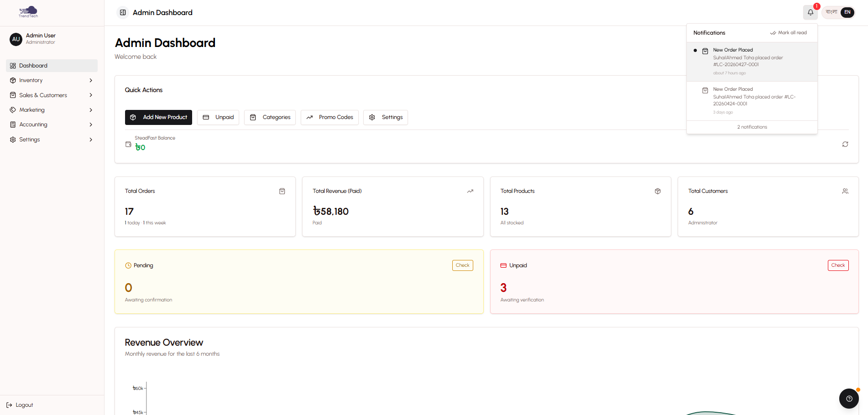Switch language to বাংলা
The image size is (868, 415).
coord(831,12)
